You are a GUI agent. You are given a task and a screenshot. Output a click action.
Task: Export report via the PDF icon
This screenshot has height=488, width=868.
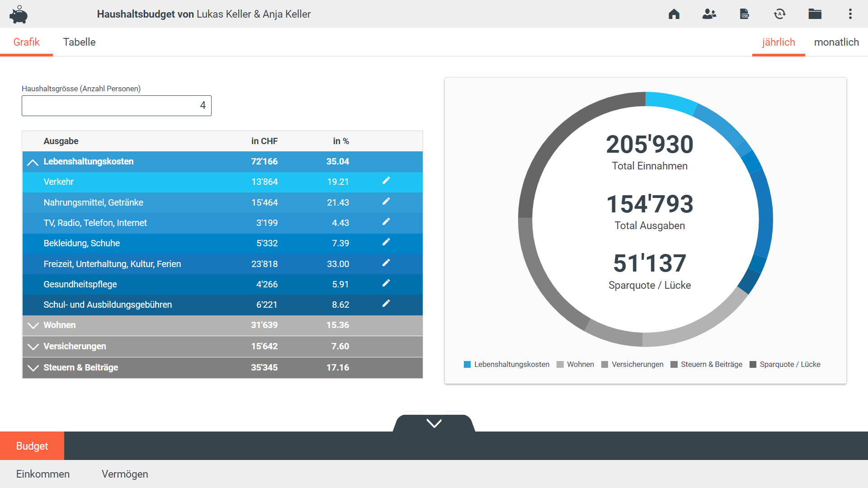[x=744, y=14]
